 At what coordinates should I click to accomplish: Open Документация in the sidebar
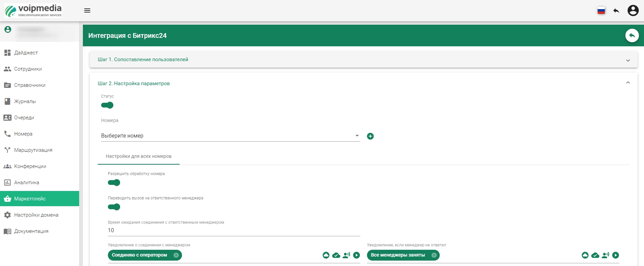coord(40,231)
